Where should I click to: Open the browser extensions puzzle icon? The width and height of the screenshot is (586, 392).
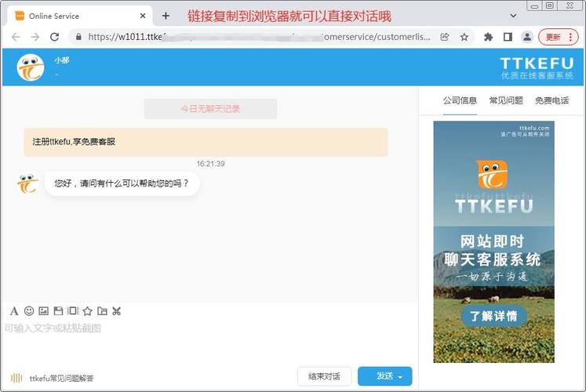tap(489, 37)
